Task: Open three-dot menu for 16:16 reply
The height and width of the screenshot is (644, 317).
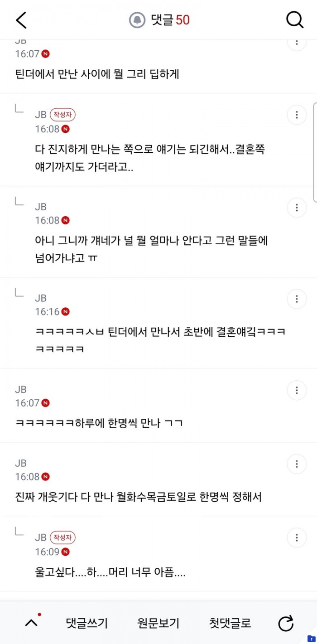Action: pos(297,299)
